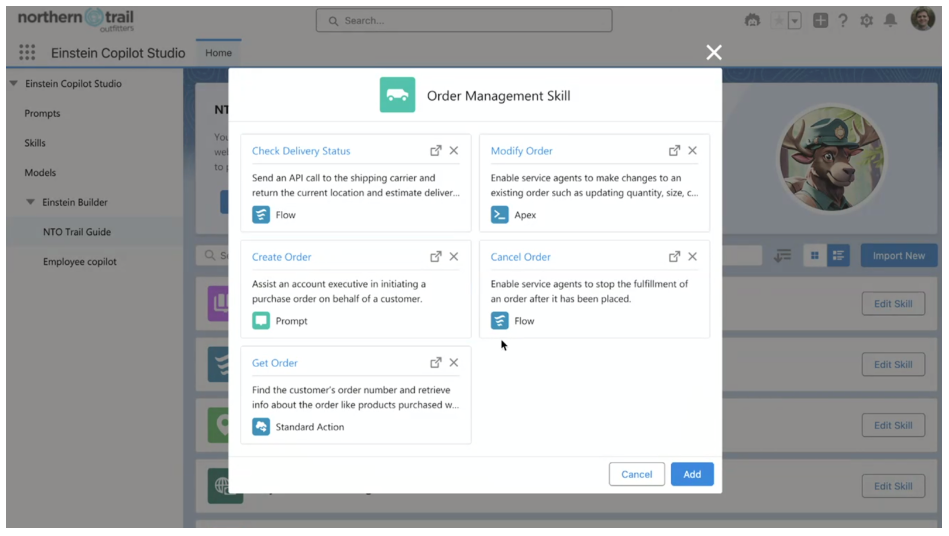Switch to grid view of skills
The width and height of the screenshot is (949, 536).
(815, 255)
